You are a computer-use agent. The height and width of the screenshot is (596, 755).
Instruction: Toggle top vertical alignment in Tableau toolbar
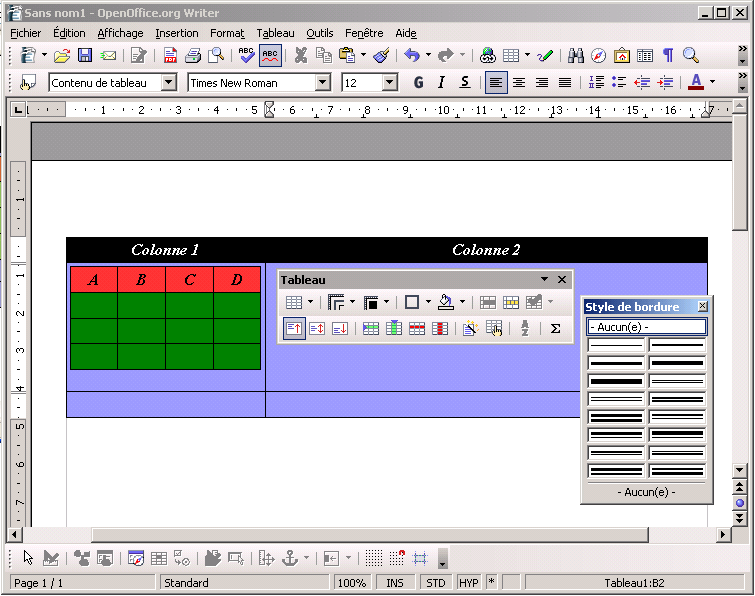point(294,329)
